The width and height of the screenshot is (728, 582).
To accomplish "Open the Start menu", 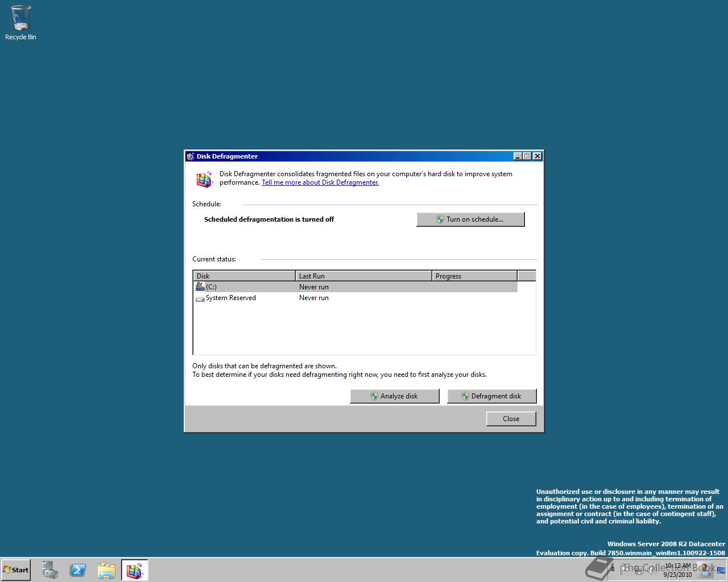I will pyautogui.click(x=15, y=570).
